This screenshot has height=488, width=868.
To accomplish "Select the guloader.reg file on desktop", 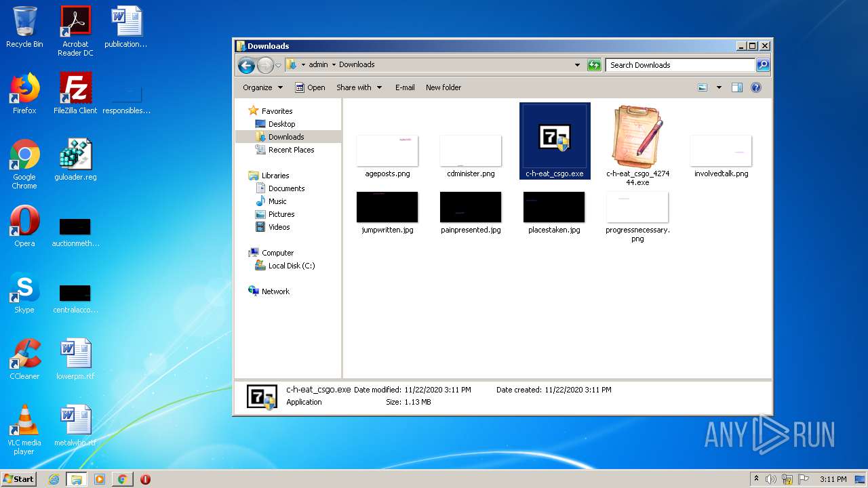I will (75, 160).
